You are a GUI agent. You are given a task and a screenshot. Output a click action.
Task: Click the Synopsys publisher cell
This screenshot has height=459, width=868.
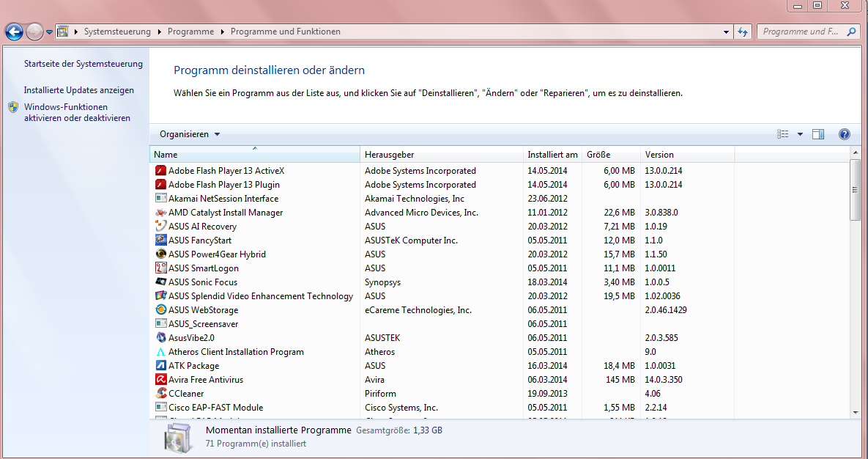(382, 282)
